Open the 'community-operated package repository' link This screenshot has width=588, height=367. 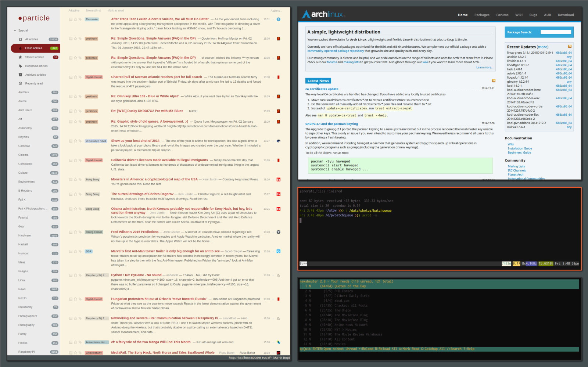[336, 51]
